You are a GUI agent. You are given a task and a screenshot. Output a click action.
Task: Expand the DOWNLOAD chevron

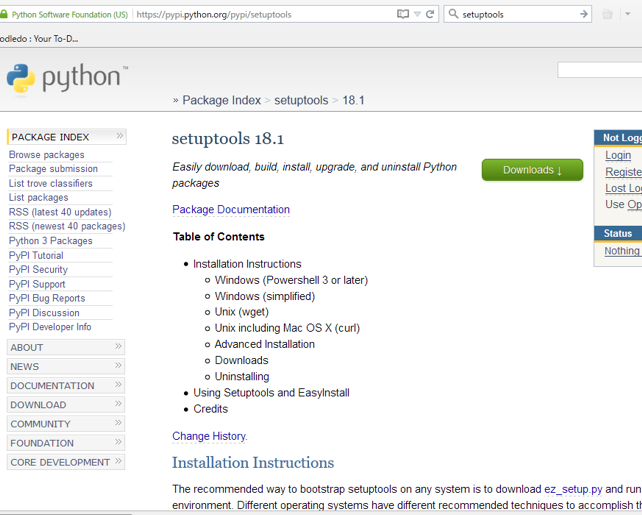[118, 404]
